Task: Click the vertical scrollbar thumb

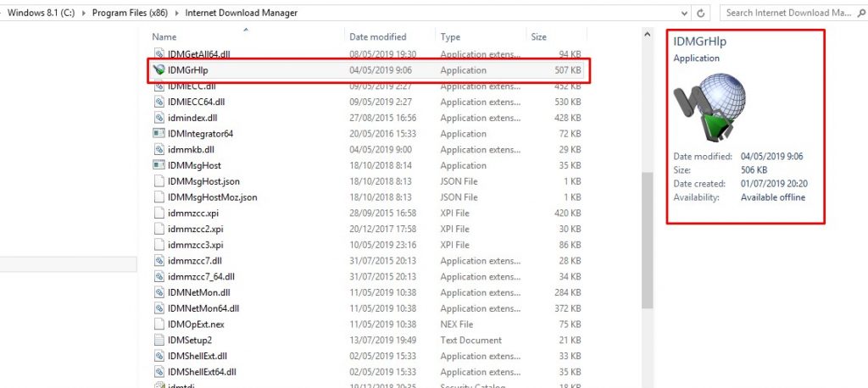Action: click(647, 240)
